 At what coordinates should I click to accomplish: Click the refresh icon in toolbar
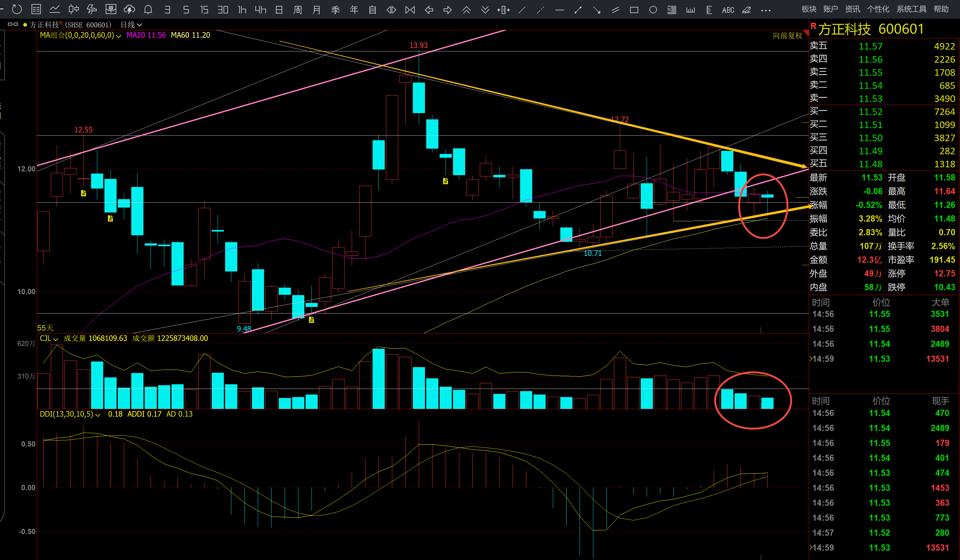click(x=17, y=10)
